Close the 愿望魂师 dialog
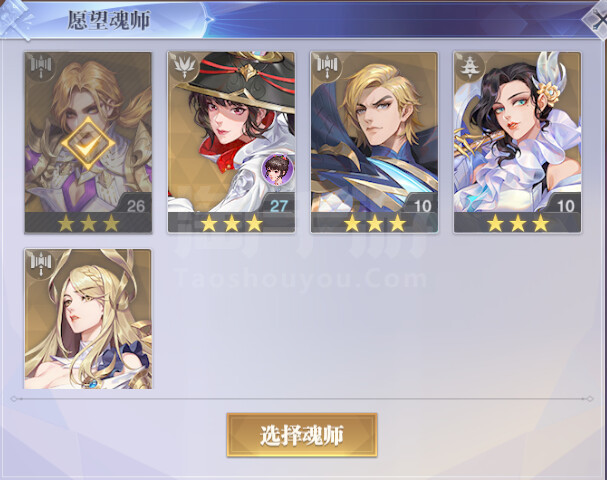Screen dimensions: 607x480 coord(598,19)
